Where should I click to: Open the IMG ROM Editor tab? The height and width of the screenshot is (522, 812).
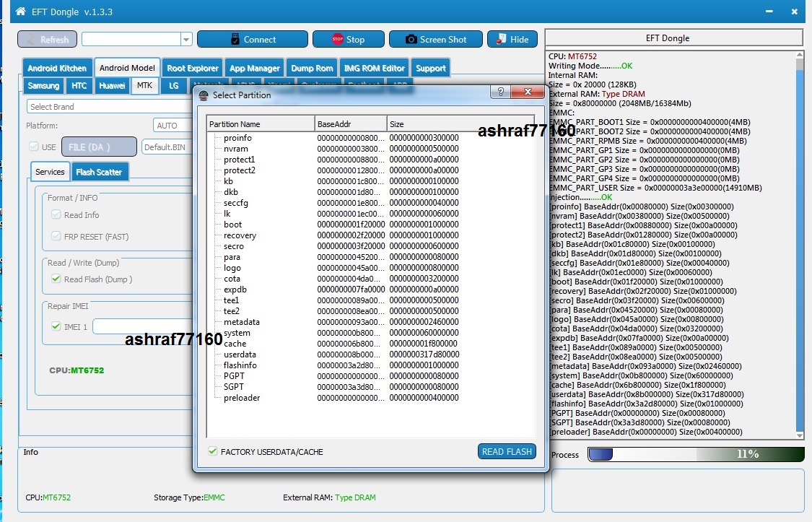pyautogui.click(x=375, y=68)
